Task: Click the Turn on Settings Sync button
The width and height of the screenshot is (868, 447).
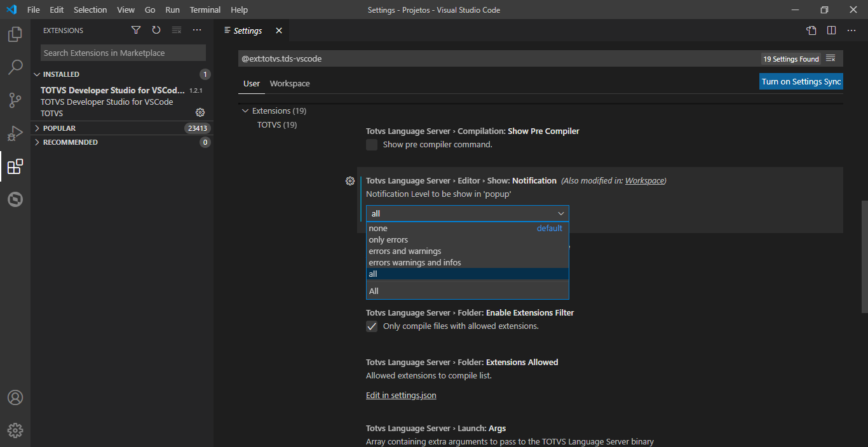Action: [801, 81]
